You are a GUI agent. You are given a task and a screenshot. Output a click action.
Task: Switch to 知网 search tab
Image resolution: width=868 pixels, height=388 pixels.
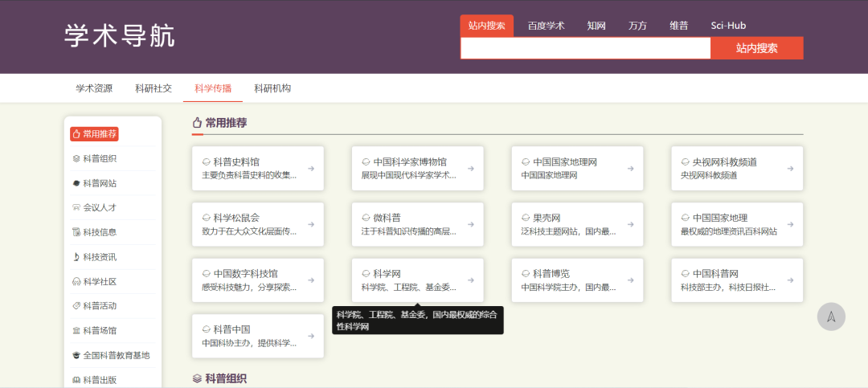click(596, 26)
